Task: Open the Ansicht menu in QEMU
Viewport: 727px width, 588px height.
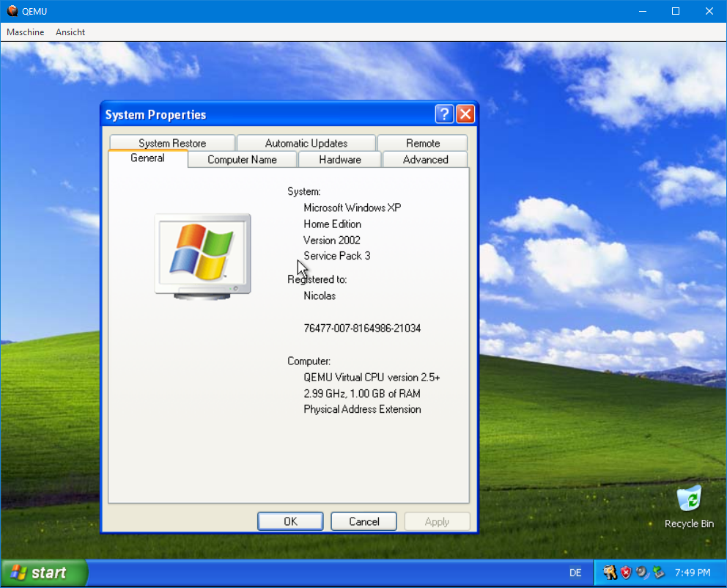Action: [70, 32]
